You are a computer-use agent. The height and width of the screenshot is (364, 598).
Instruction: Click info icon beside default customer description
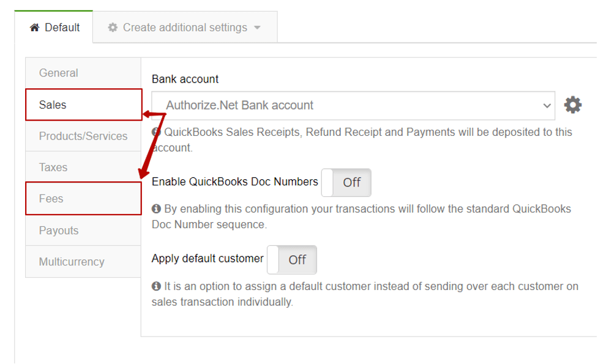[x=156, y=286]
